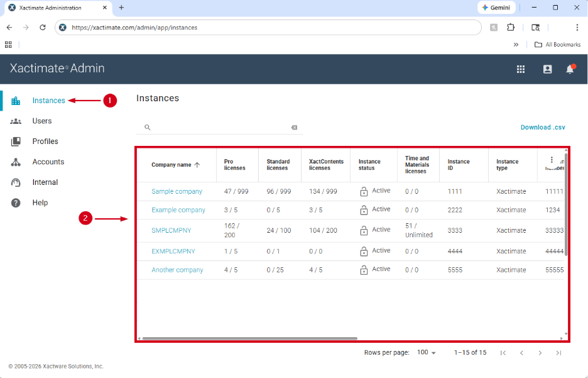
Task: Click the Internal support agent icon
Action: tap(16, 182)
